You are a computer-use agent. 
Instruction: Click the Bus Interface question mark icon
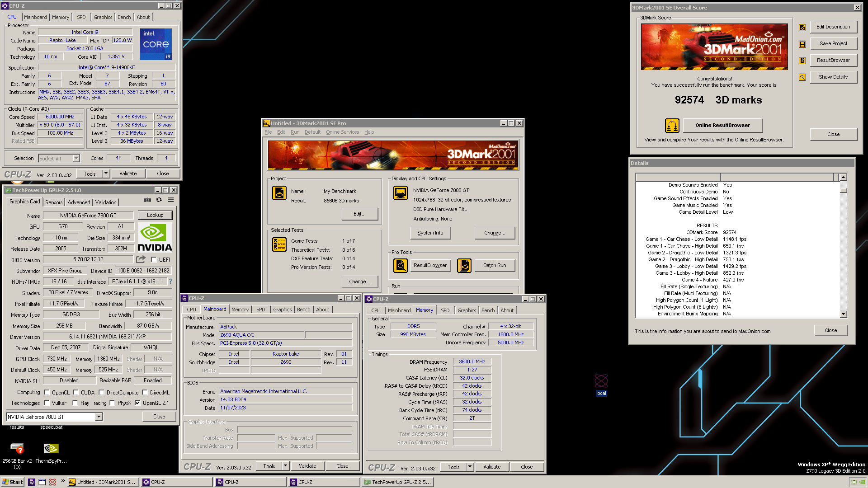tap(170, 282)
